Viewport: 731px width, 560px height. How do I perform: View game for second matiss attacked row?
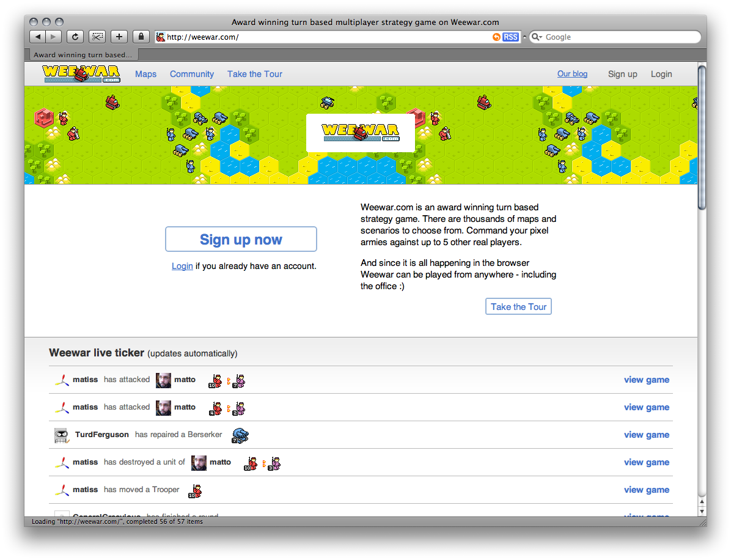(647, 408)
